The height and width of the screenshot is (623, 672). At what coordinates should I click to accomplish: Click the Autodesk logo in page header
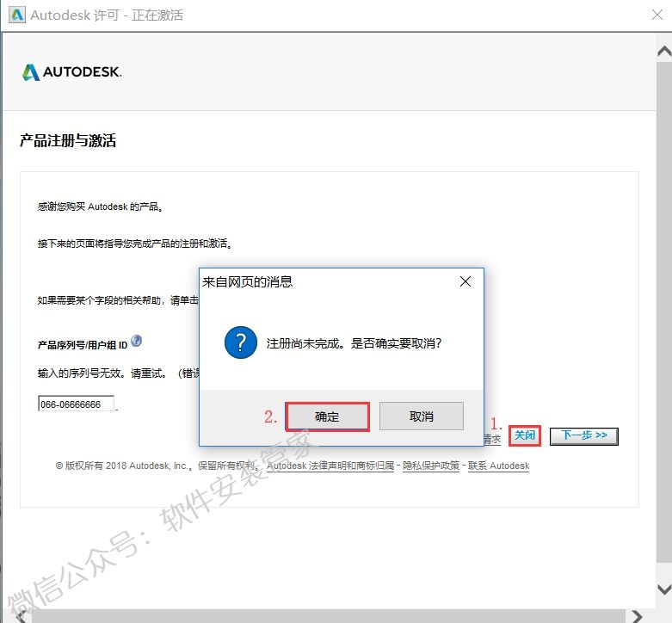point(72,72)
